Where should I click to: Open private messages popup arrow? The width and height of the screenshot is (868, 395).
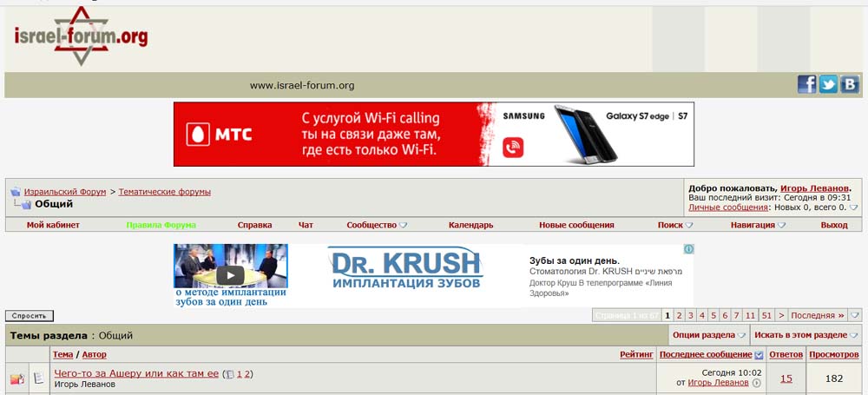pos(853,207)
